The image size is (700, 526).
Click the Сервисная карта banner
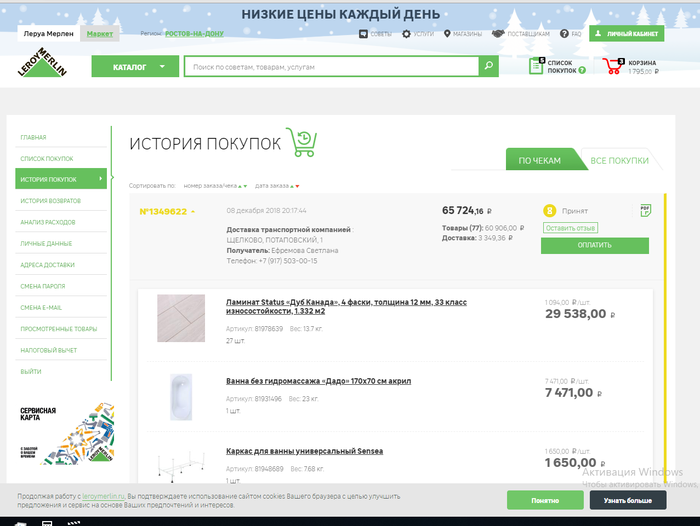(66, 434)
